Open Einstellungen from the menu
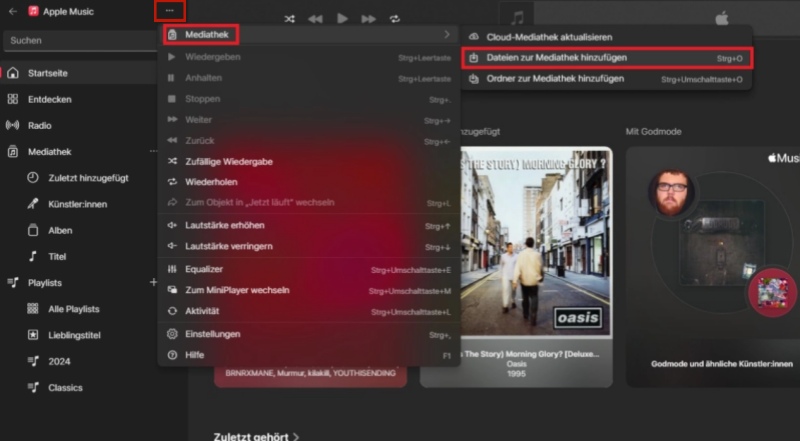 [x=309, y=334]
